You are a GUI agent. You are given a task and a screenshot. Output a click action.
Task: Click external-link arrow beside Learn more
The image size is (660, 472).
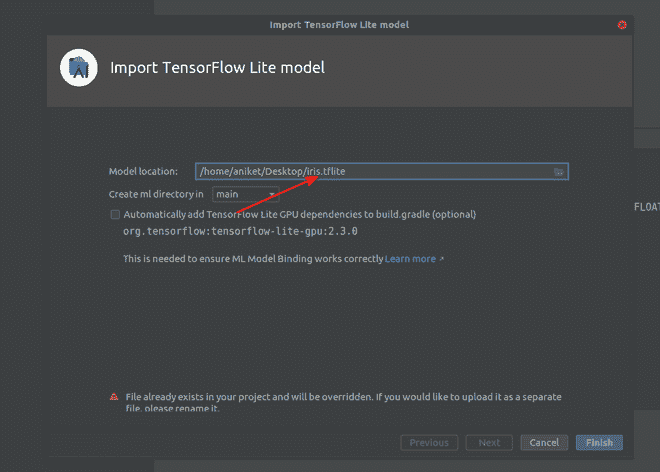tap(441, 259)
